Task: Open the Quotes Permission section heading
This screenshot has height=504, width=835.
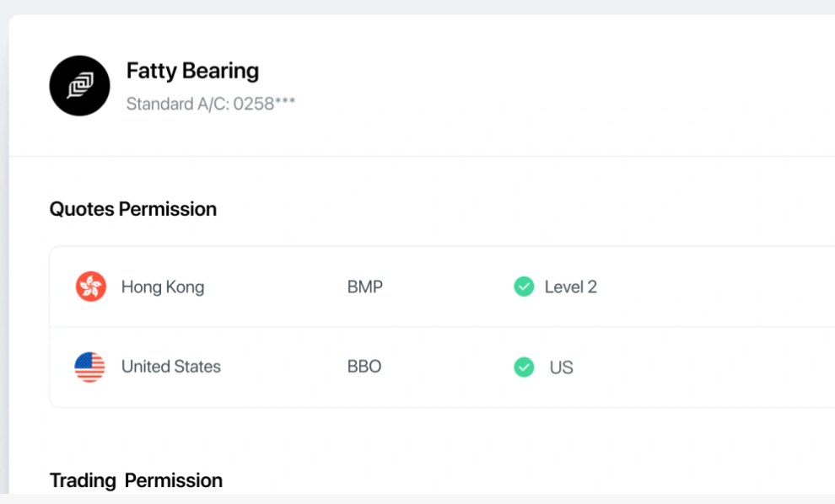Action: tap(133, 209)
